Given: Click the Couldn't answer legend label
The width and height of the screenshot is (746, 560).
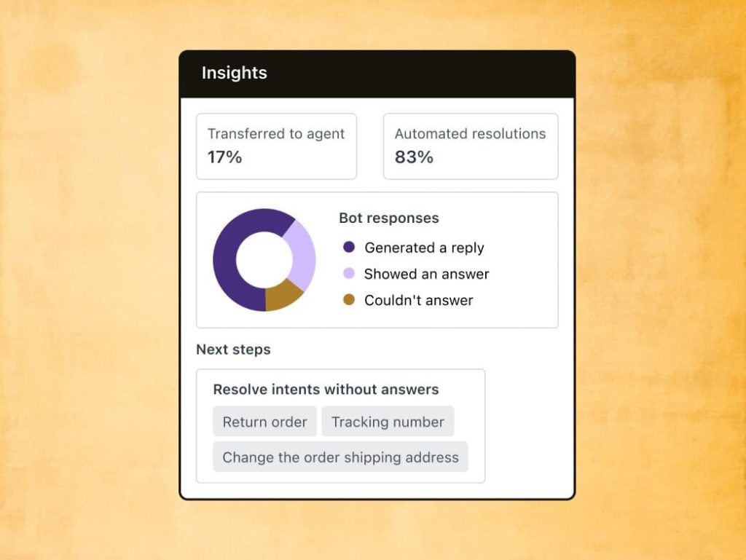Looking at the screenshot, I should [x=419, y=301].
